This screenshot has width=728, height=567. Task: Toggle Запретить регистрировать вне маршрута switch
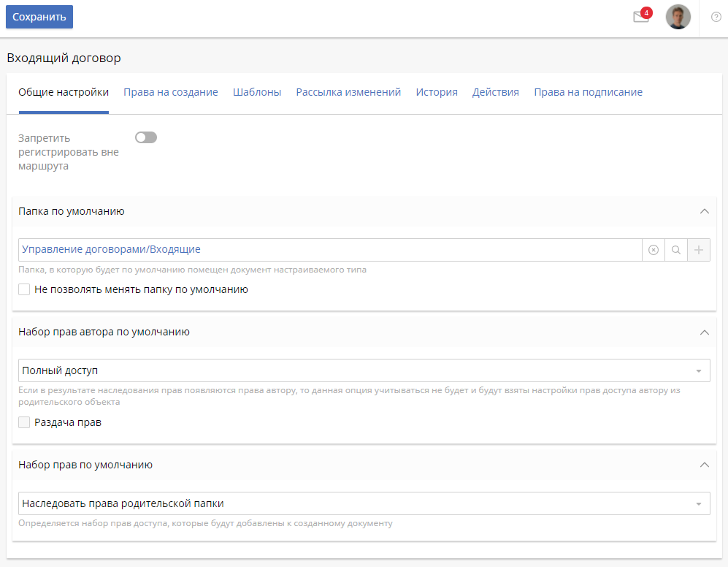(146, 137)
